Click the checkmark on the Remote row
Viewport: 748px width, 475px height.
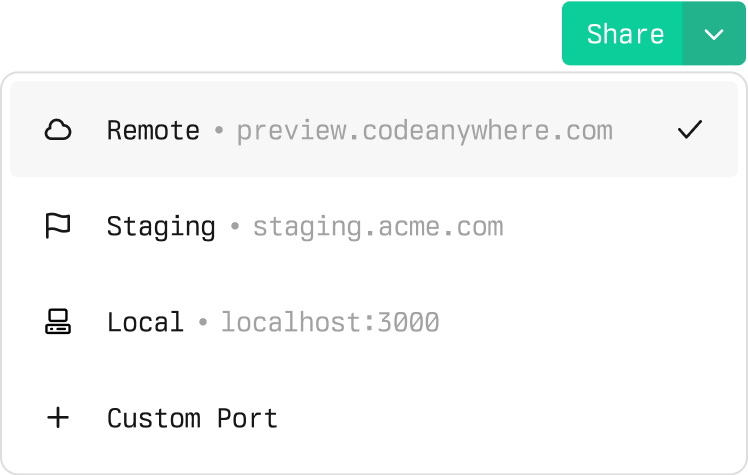coord(689,131)
